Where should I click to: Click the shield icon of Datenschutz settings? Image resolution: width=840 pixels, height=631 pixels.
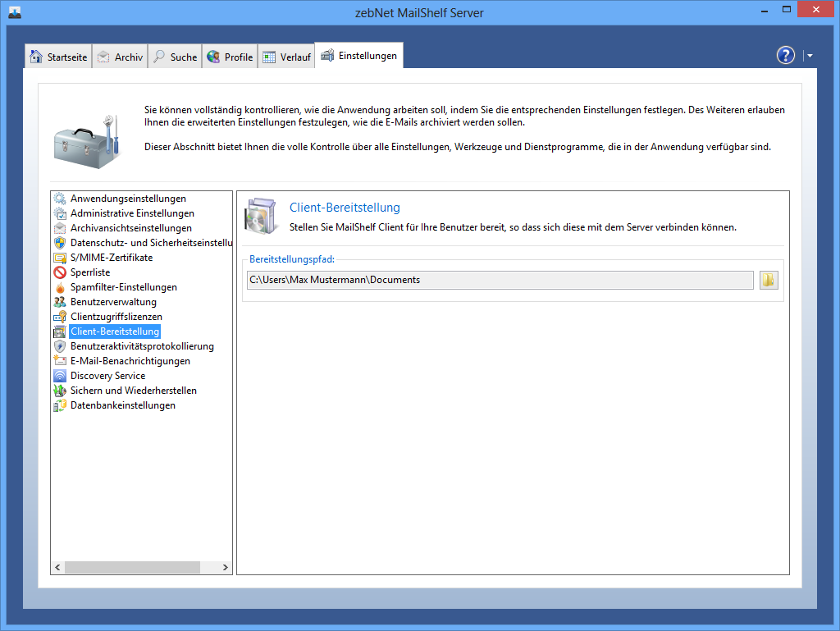tap(60, 243)
